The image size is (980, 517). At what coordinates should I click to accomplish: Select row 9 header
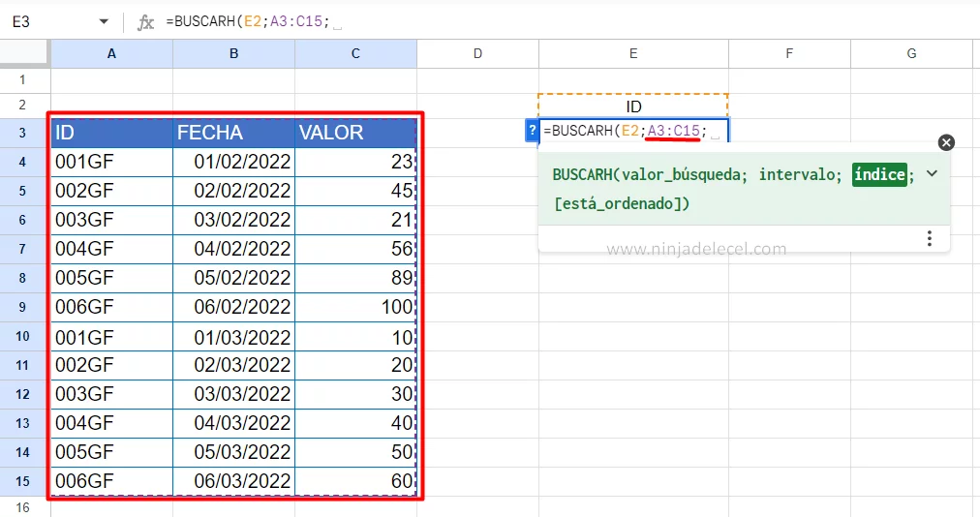coord(22,307)
